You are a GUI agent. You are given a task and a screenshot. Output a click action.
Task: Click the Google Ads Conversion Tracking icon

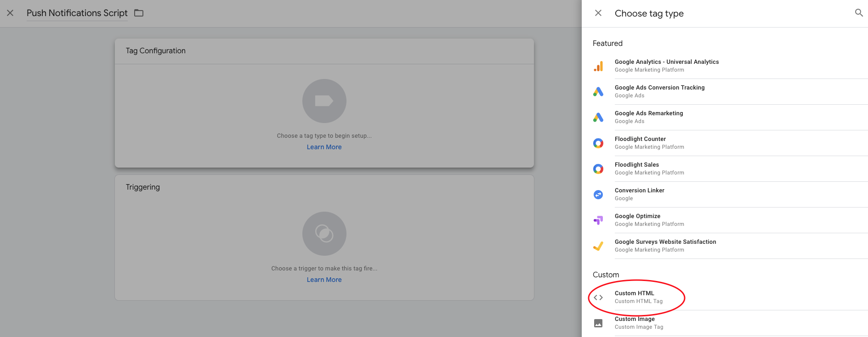coord(598,92)
